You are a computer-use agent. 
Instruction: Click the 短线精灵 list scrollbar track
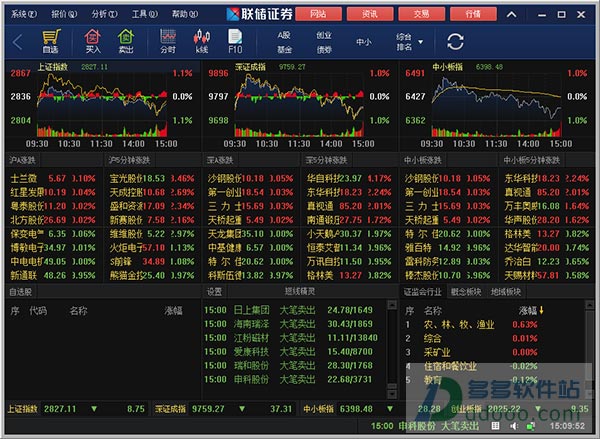coord(391,346)
